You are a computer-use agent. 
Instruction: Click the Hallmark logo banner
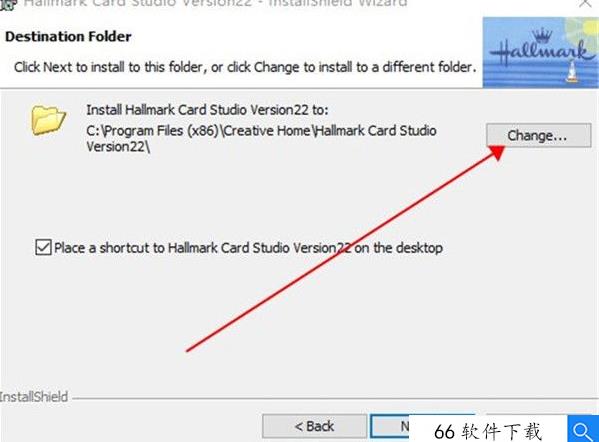click(x=541, y=52)
